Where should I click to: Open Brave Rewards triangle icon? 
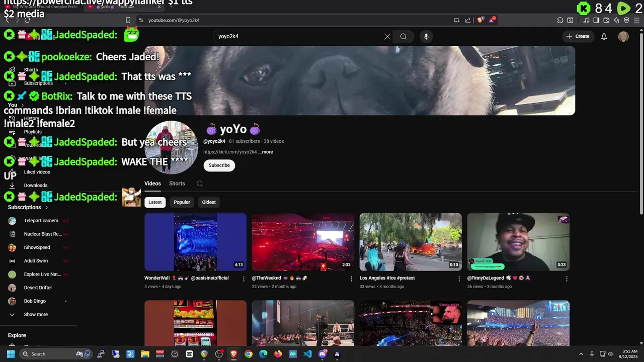click(x=493, y=20)
